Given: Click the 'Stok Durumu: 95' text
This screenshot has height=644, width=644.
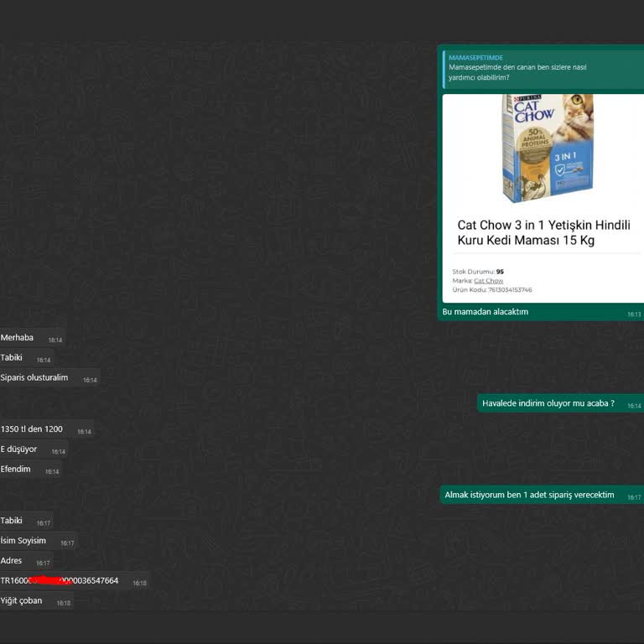Looking at the screenshot, I should pos(478,272).
